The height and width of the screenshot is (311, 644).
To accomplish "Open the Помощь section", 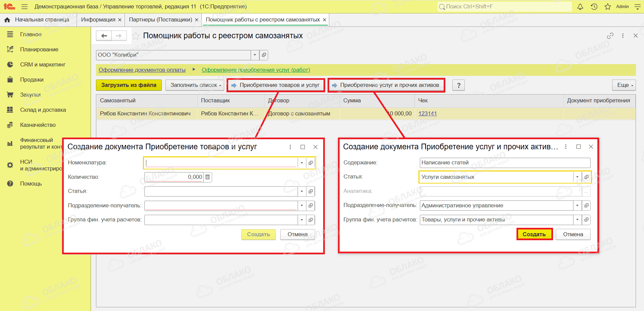I will [x=31, y=184].
